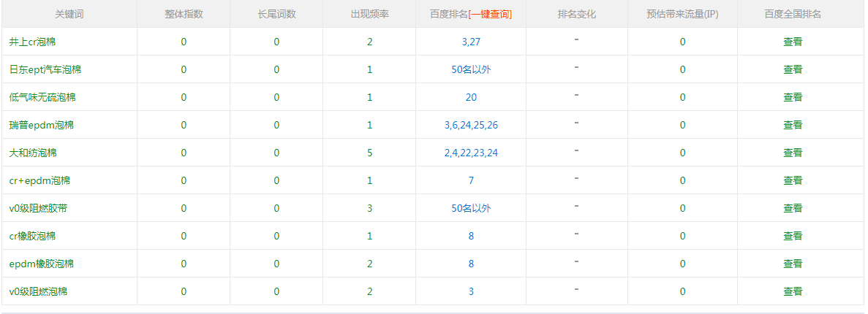Click ranking 20 for 低气味无硫泡棉
Screen dimensions: 868x314
(x=471, y=97)
